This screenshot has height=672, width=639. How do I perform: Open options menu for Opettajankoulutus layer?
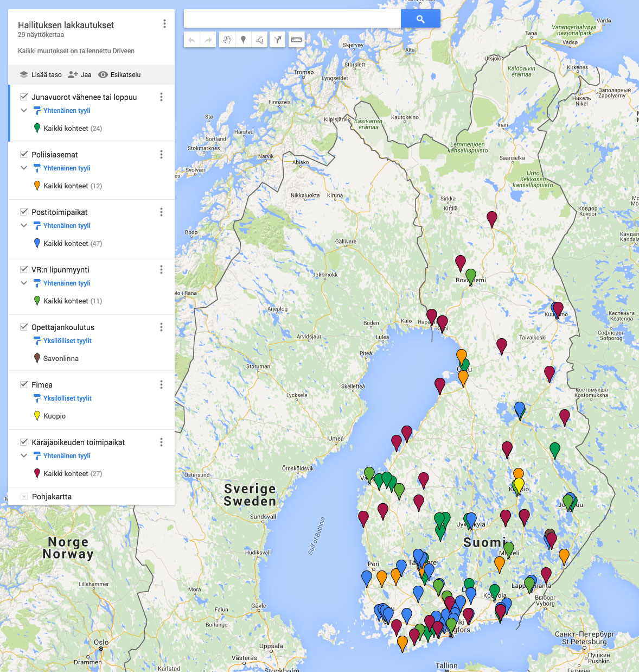[x=161, y=327]
